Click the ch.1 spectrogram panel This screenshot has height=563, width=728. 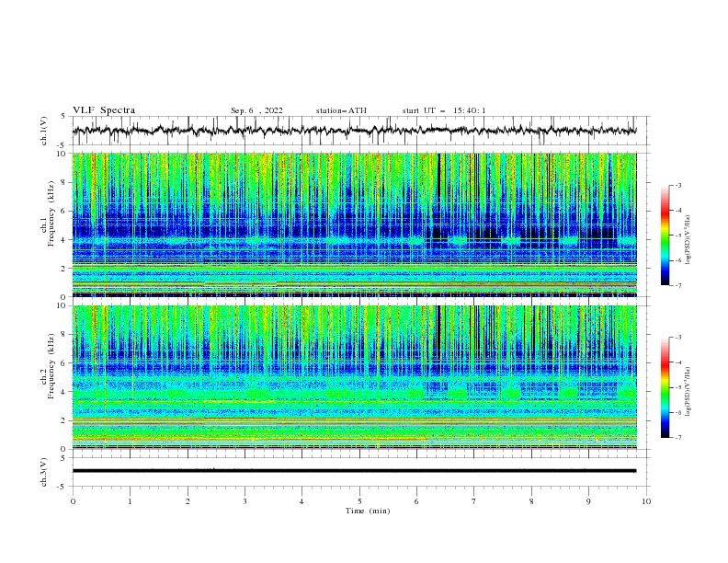pos(354,224)
